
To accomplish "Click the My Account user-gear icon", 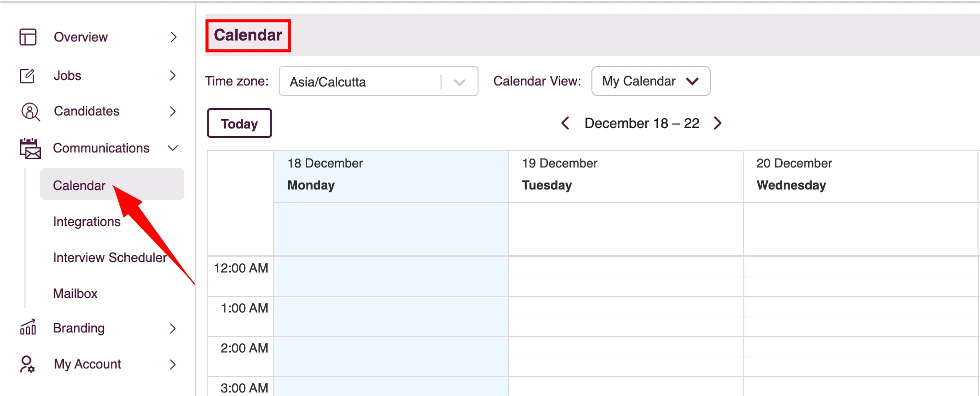I will [x=27, y=364].
